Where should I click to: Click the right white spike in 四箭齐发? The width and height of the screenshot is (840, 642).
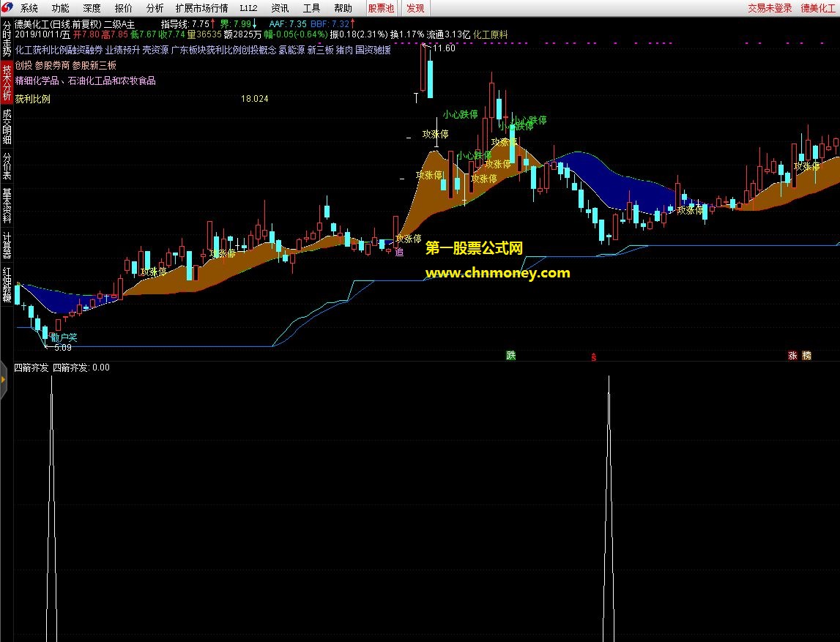(x=609, y=509)
